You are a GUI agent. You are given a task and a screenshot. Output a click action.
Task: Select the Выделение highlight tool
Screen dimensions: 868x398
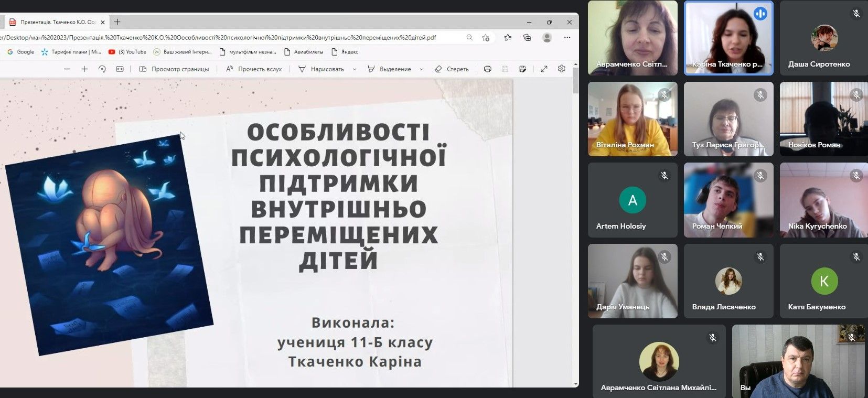click(x=389, y=69)
